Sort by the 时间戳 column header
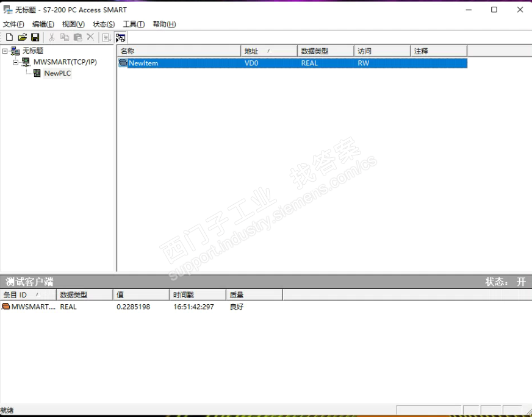Viewport: 532px width, 417px height. [x=198, y=295]
